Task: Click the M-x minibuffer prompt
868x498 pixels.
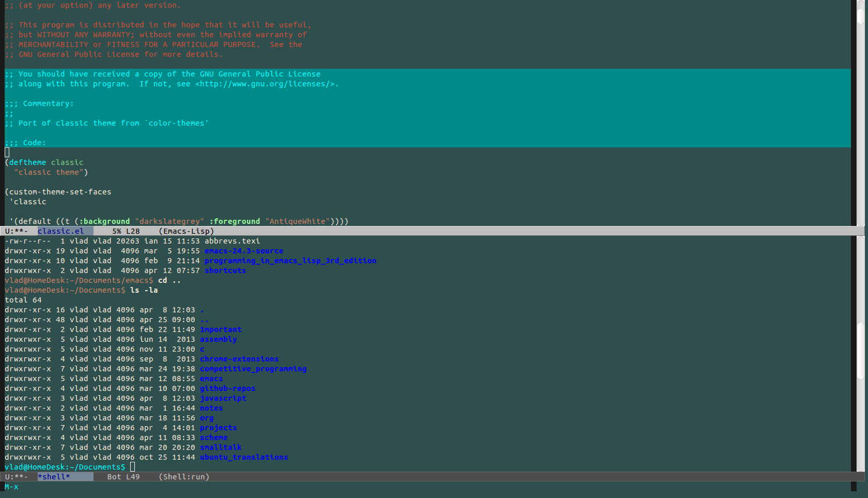Action: click(11, 487)
